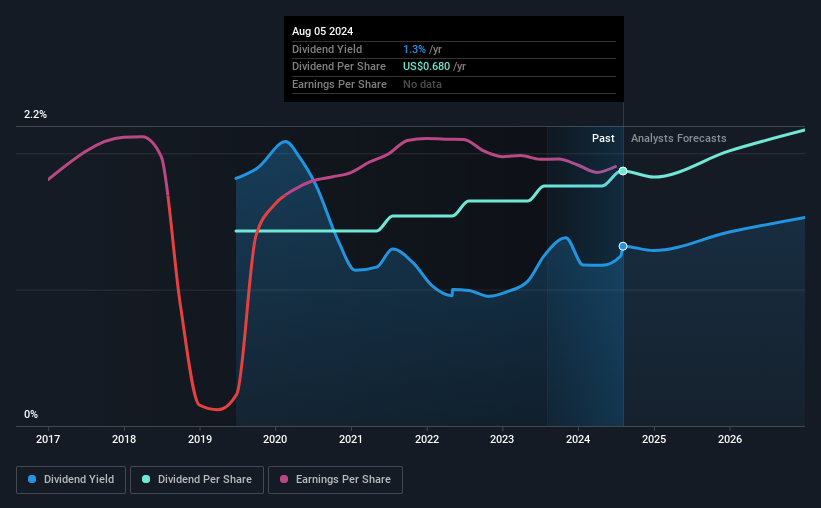Click the 2021 x-axis label
Screen dimensions: 821x508
point(351,439)
